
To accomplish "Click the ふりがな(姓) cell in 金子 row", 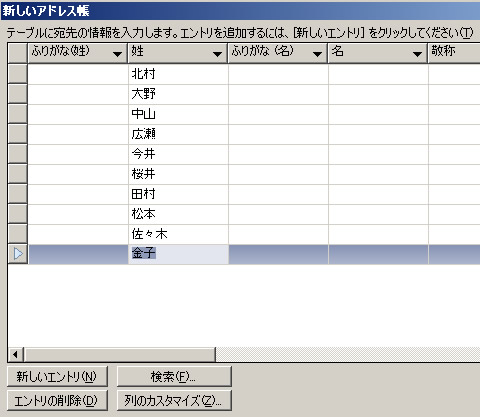I will coord(78,254).
